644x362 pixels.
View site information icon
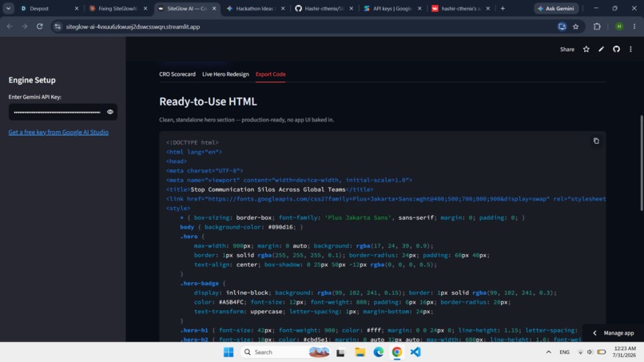[58, 26]
